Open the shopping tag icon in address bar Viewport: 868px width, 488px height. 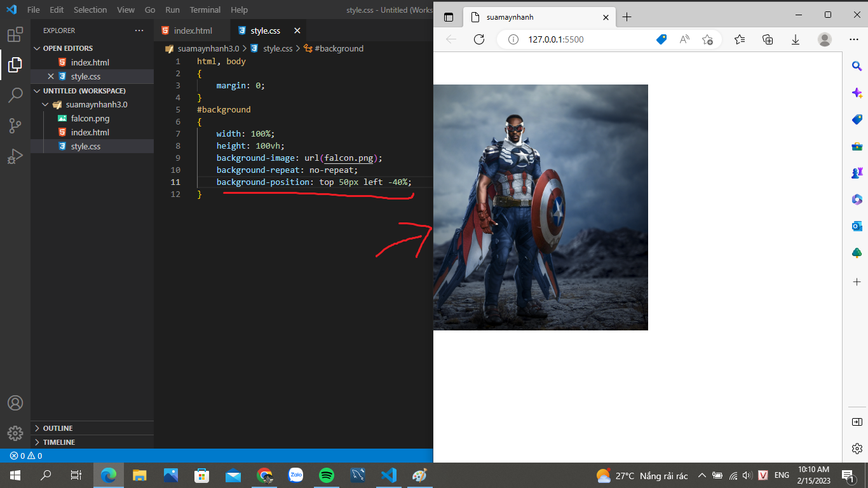661,39
